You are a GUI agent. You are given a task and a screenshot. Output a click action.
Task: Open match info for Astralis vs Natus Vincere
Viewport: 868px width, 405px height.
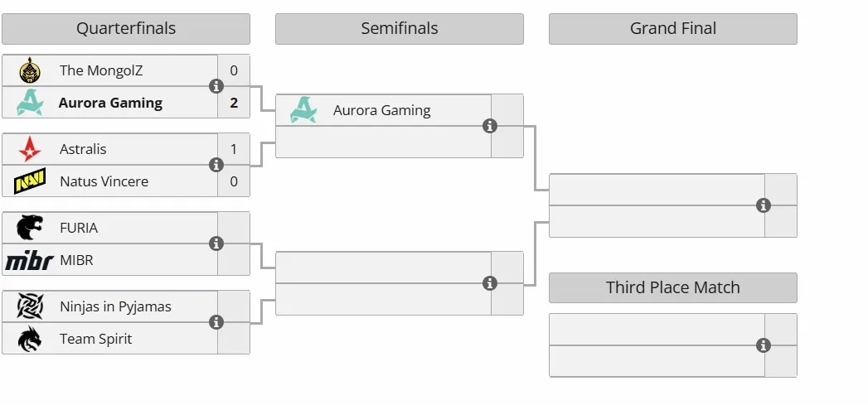[216, 165]
